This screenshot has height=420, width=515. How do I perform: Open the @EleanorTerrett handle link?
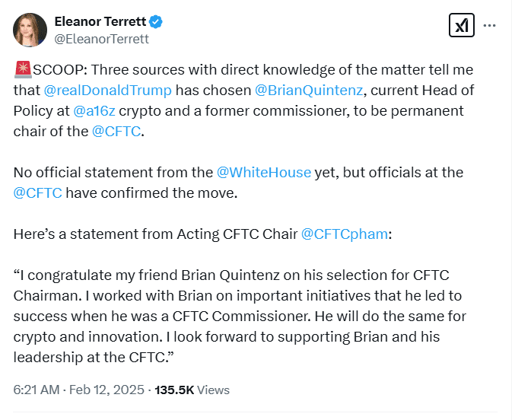point(101,38)
